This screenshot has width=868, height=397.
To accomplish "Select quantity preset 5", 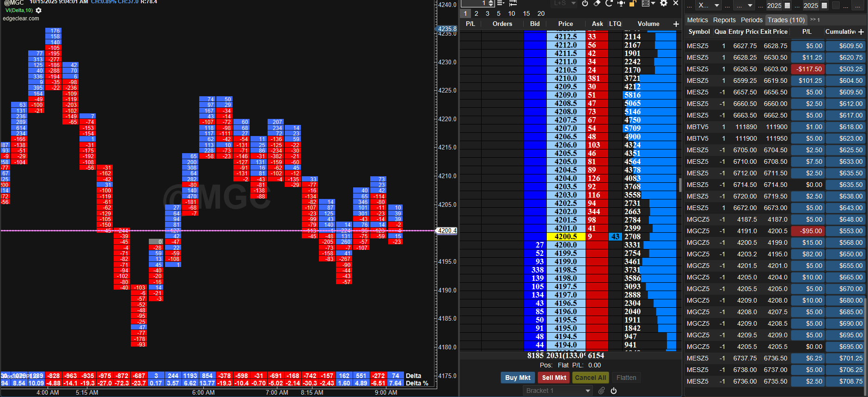I will 499,13.
